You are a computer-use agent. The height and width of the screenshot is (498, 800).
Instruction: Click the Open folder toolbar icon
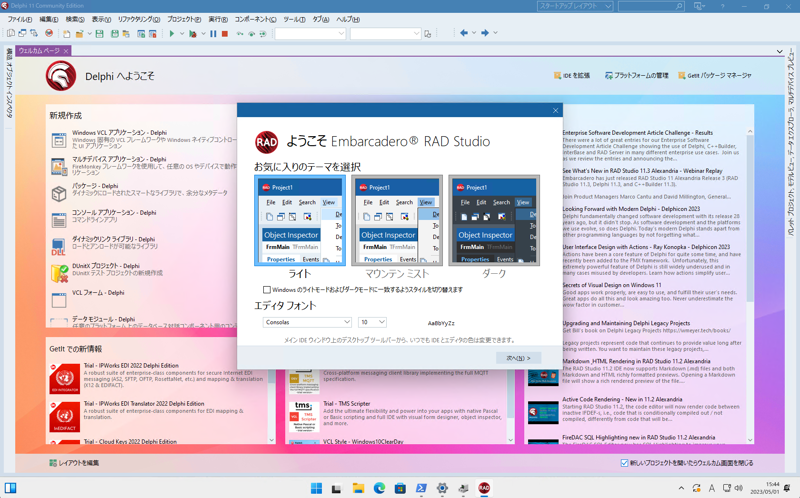(79, 34)
